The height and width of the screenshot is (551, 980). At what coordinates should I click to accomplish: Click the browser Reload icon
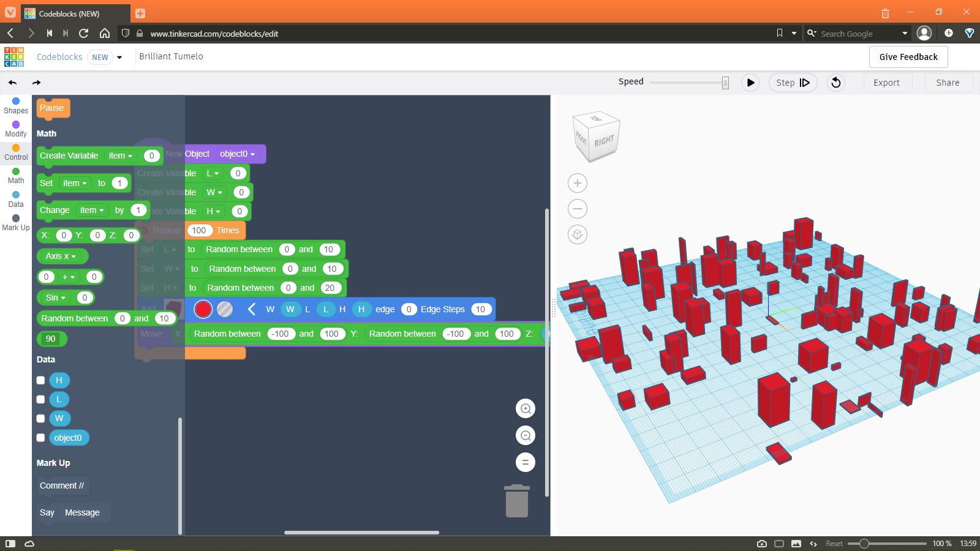pyautogui.click(x=84, y=33)
